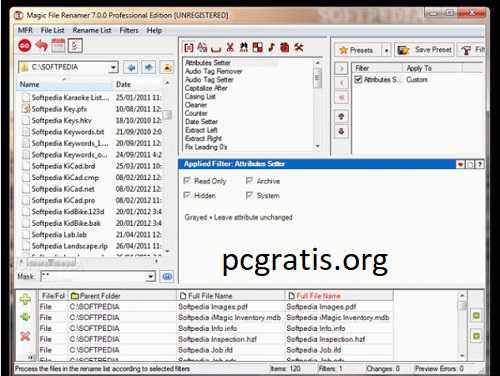Open the MFR menu
500x376 pixels.
[x=25, y=30]
